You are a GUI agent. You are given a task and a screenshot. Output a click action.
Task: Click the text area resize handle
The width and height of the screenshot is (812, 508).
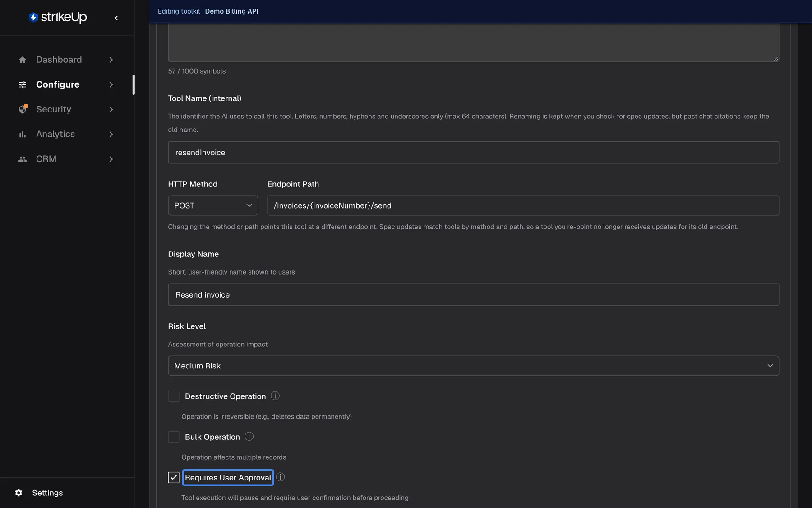(x=776, y=59)
